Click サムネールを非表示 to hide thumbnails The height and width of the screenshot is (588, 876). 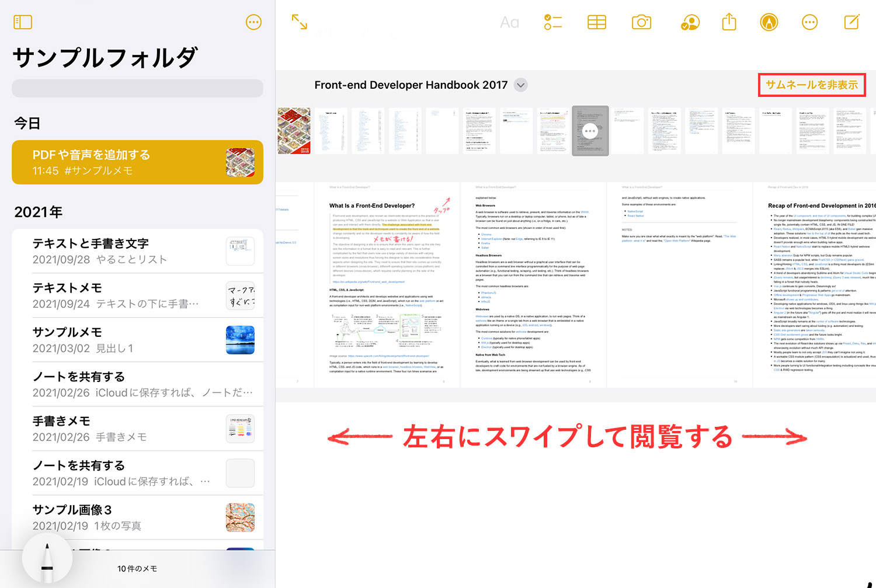coord(812,85)
